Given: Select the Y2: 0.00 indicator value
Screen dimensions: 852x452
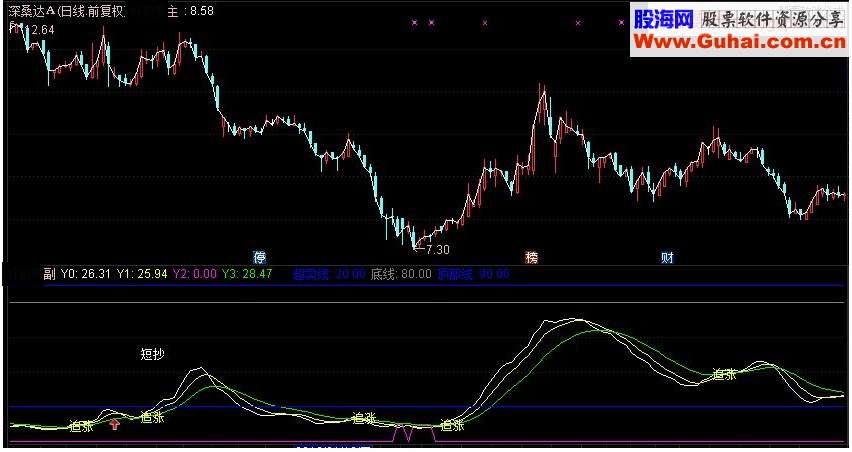Looking at the screenshot, I should (x=195, y=274).
